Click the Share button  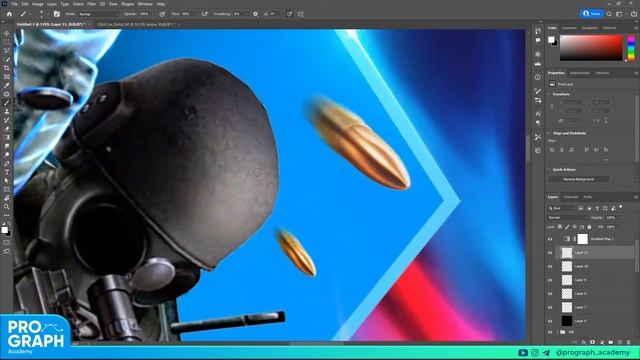click(592, 13)
